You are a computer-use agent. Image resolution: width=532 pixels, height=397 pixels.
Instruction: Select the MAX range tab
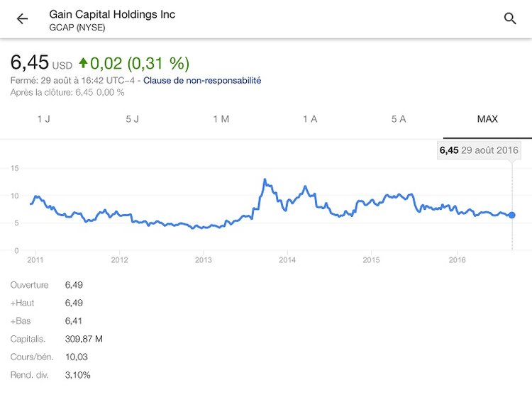click(x=487, y=119)
